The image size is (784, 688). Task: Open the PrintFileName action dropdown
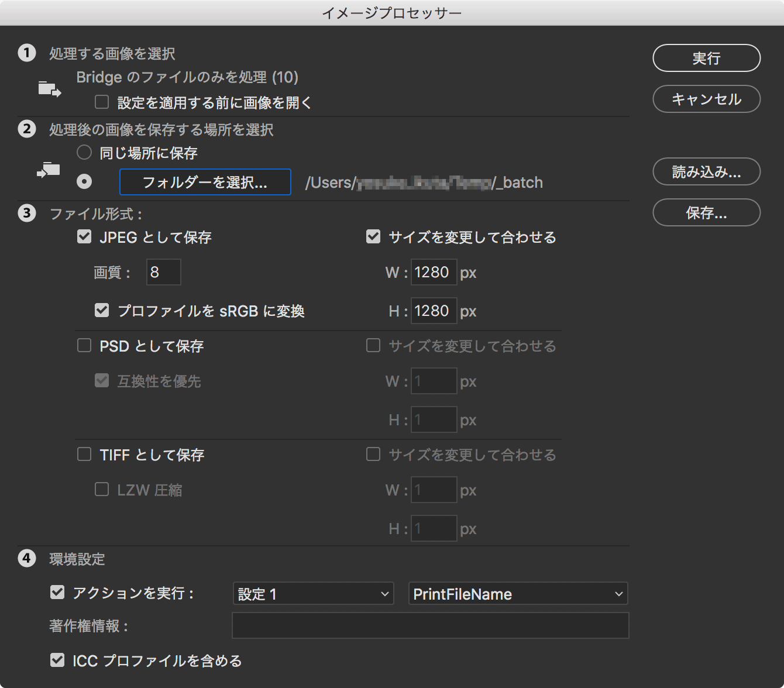518,594
